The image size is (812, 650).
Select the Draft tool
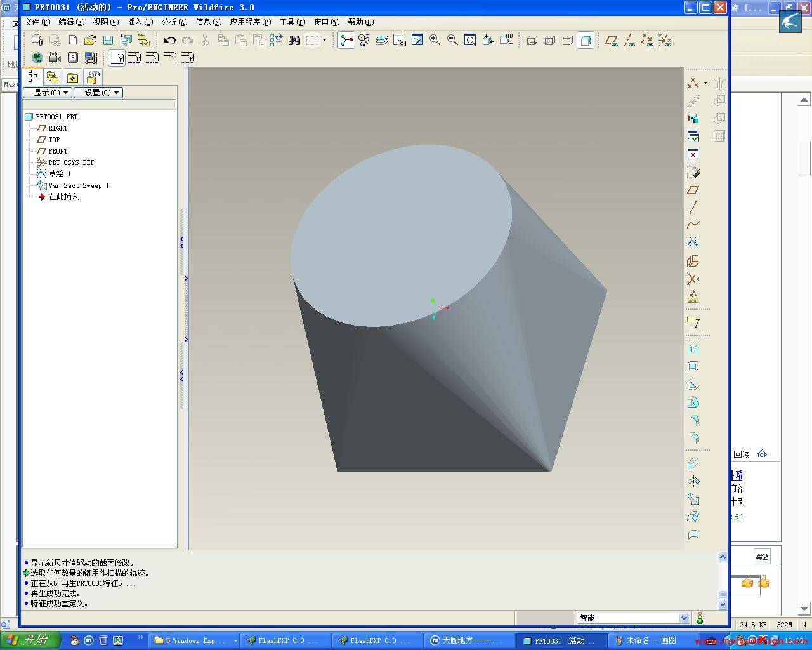coord(693,402)
